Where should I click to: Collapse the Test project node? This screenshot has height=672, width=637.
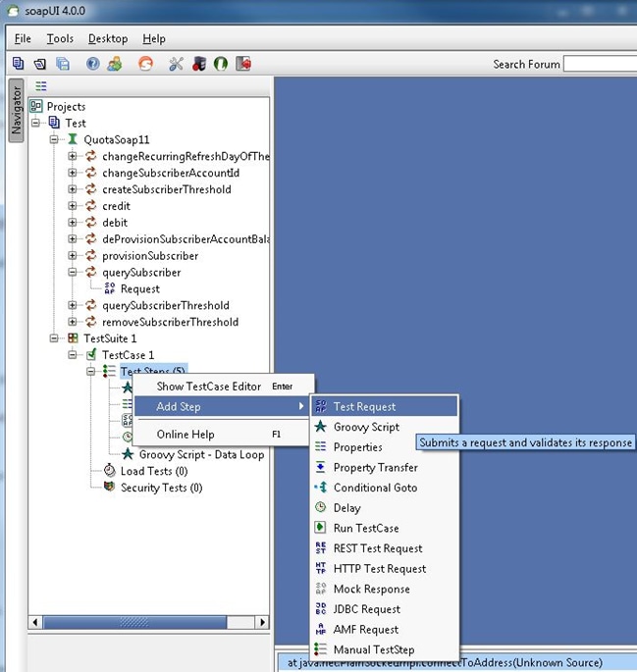click(35, 123)
